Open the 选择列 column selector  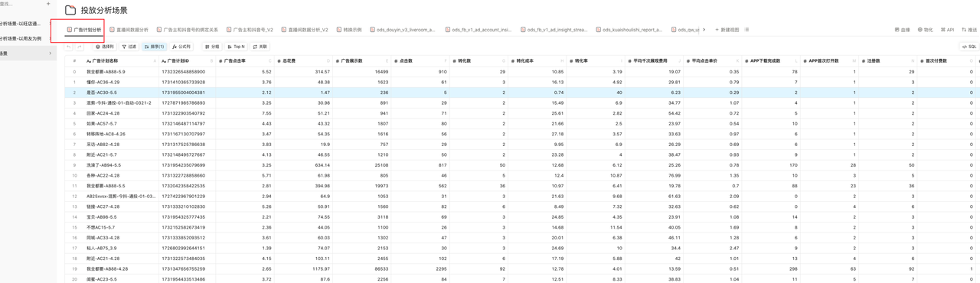(105, 47)
